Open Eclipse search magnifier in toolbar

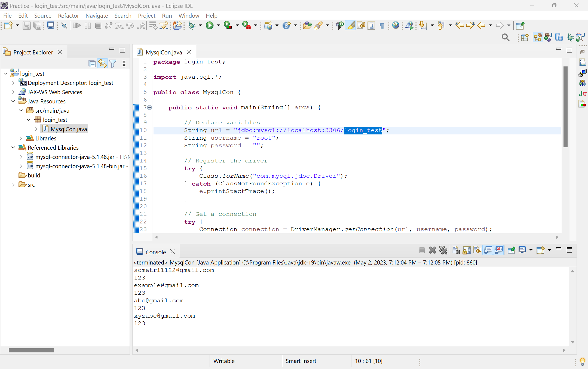coord(506,37)
